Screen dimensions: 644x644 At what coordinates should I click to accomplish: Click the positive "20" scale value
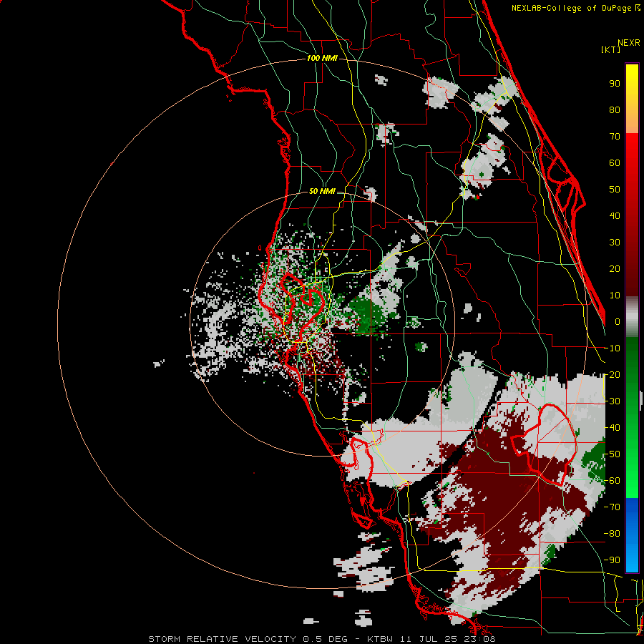[x=615, y=269]
